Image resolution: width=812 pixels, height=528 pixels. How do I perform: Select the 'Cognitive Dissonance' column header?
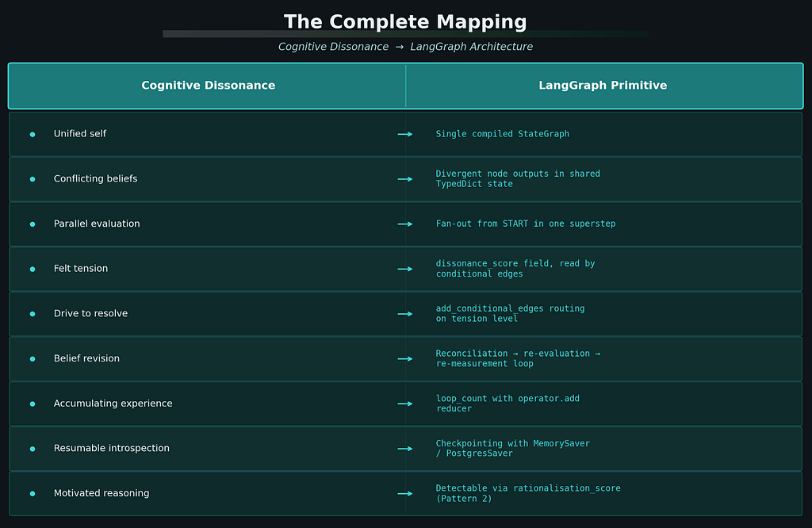[209, 86]
